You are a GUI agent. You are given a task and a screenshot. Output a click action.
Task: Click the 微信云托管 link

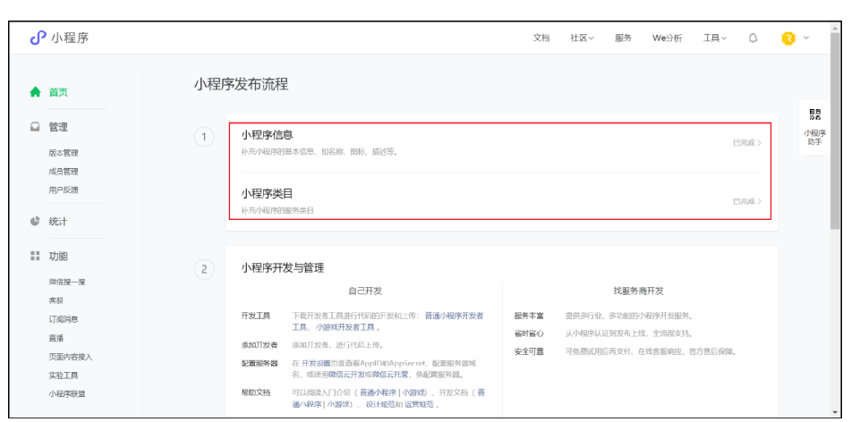390,375
